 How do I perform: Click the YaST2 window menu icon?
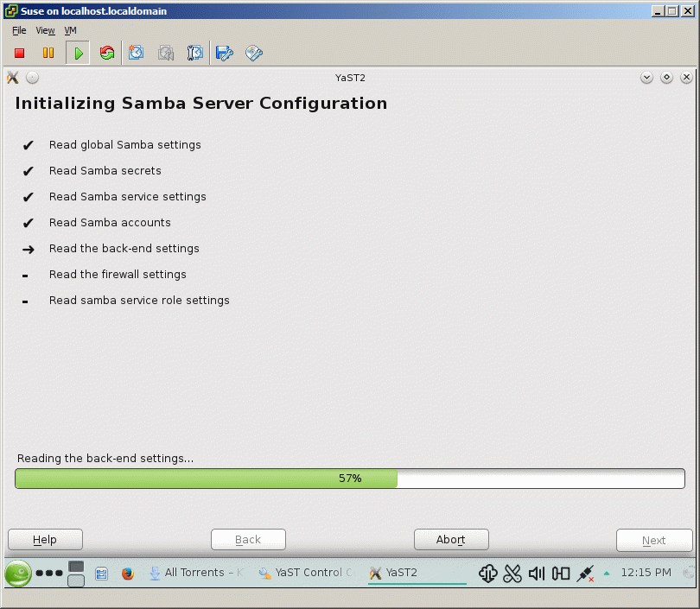pos(13,78)
